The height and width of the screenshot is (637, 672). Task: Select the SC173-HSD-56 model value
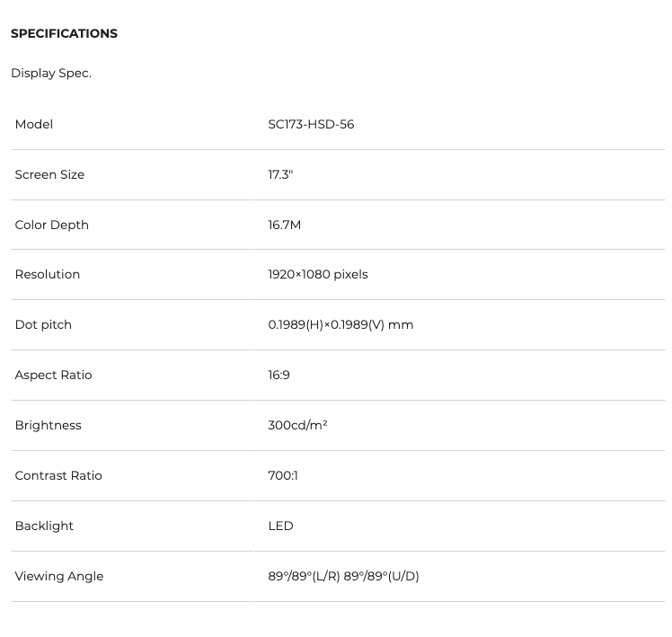coord(311,124)
